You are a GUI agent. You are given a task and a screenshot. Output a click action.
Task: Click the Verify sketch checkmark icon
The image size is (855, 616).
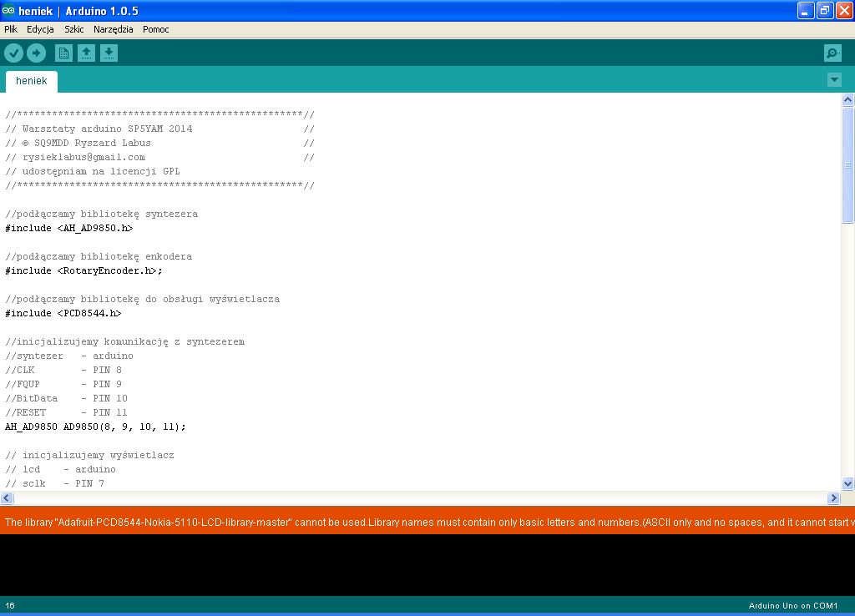coord(13,53)
